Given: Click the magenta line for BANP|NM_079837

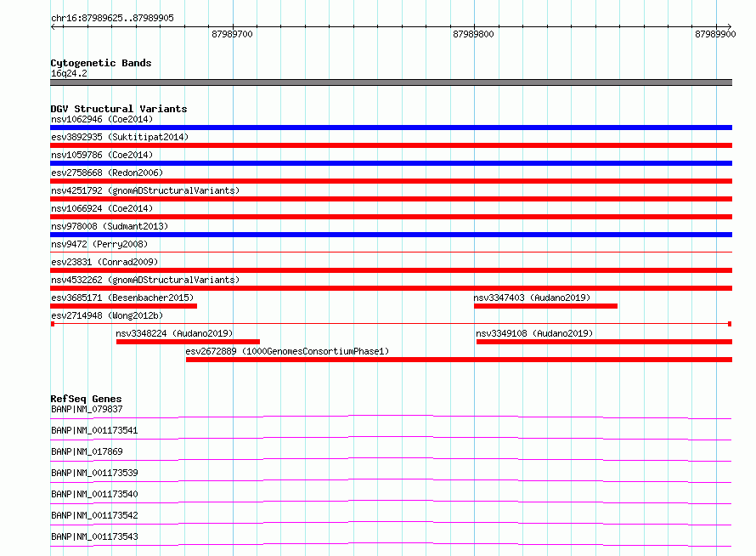Looking at the screenshot, I should [x=391, y=417].
